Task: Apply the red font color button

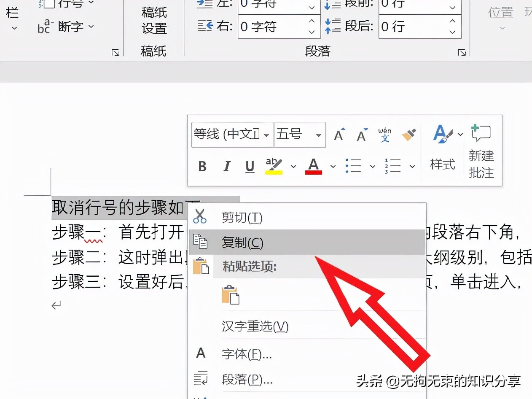Action: click(x=313, y=166)
